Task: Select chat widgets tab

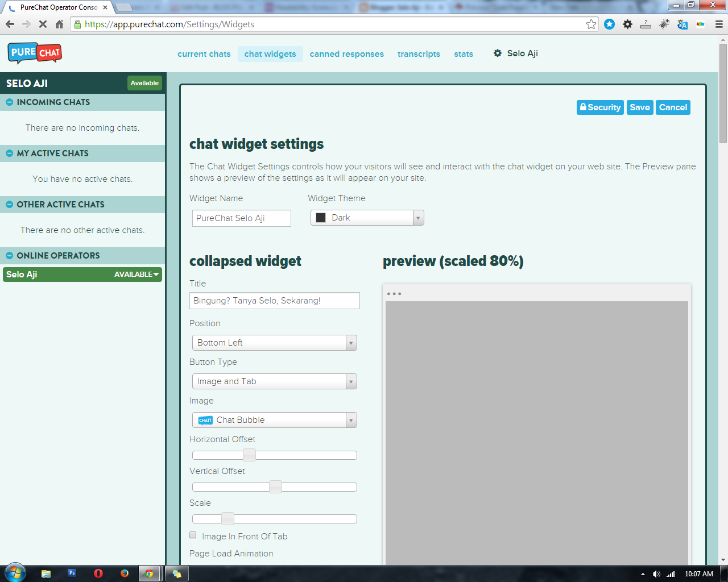Action: coord(270,54)
